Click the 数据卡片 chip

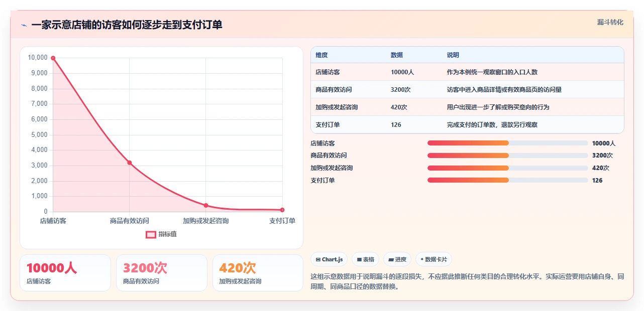point(434,259)
